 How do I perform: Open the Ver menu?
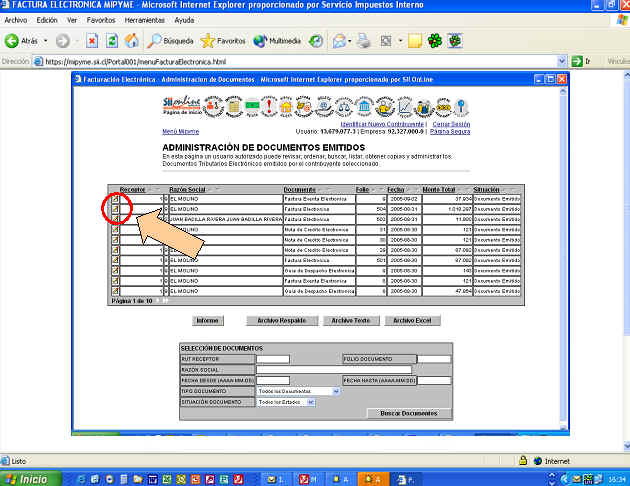click(72, 20)
